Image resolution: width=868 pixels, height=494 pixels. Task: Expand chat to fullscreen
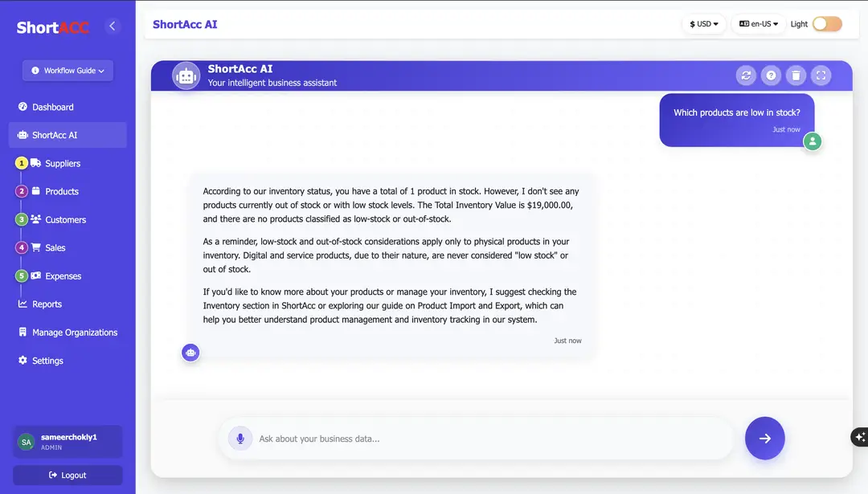click(821, 76)
